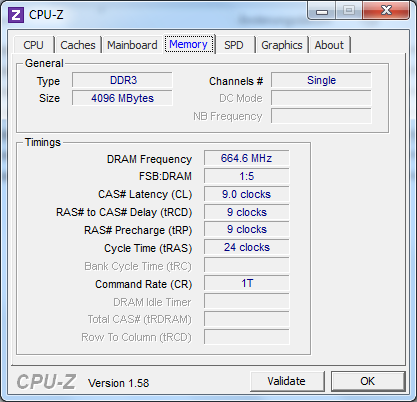The height and width of the screenshot is (402, 417).
Task: Close the CPU-Z window
Action: pyautogui.click(x=386, y=11)
